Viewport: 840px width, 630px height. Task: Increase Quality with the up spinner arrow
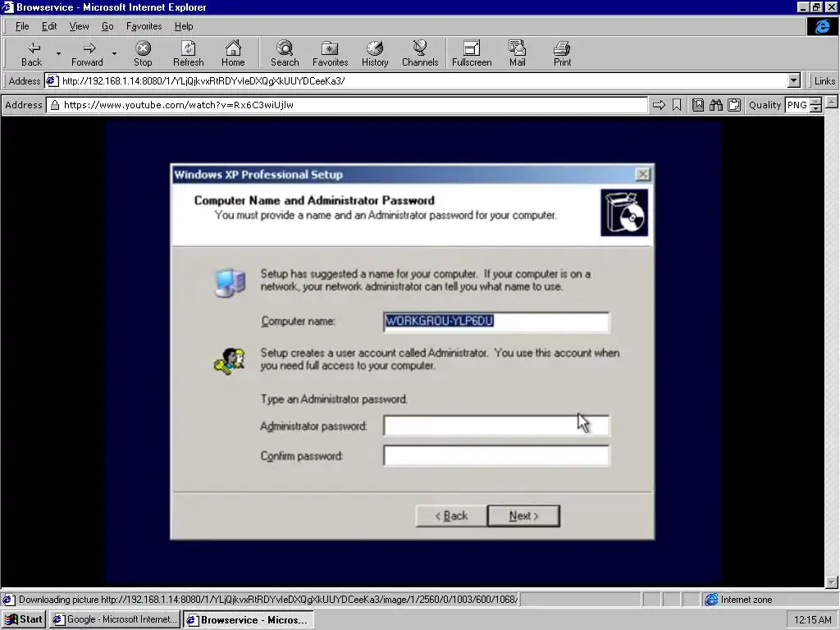tap(815, 101)
